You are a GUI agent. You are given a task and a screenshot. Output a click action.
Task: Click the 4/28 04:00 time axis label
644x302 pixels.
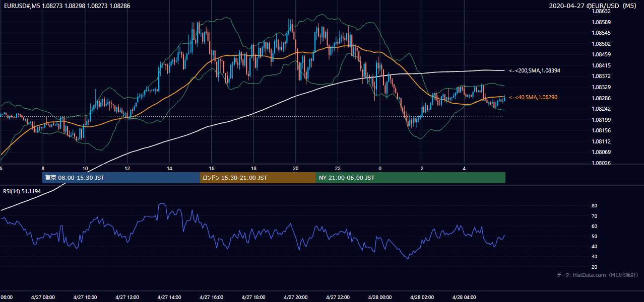[464, 297]
